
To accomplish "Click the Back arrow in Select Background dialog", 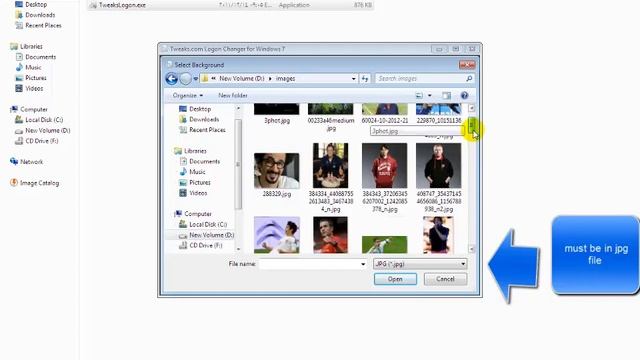I will [x=171, y=78].
